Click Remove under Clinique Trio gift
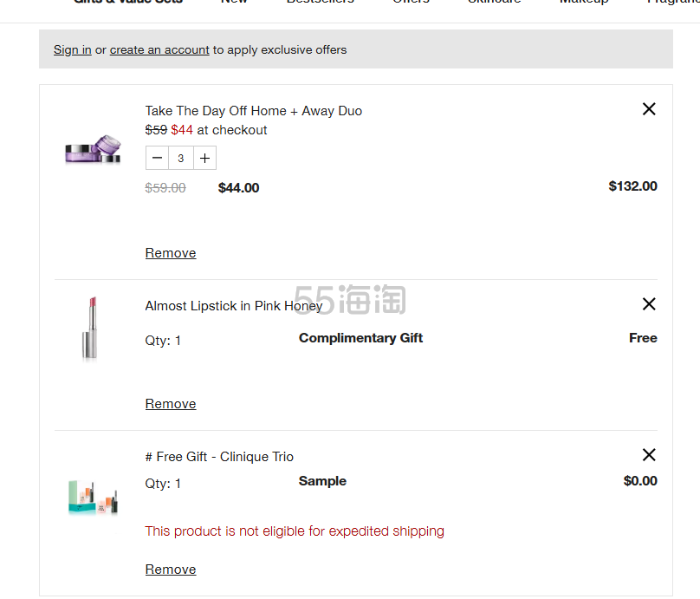The width and height of the screenshot is (700, 599). (x=171, y=570)
